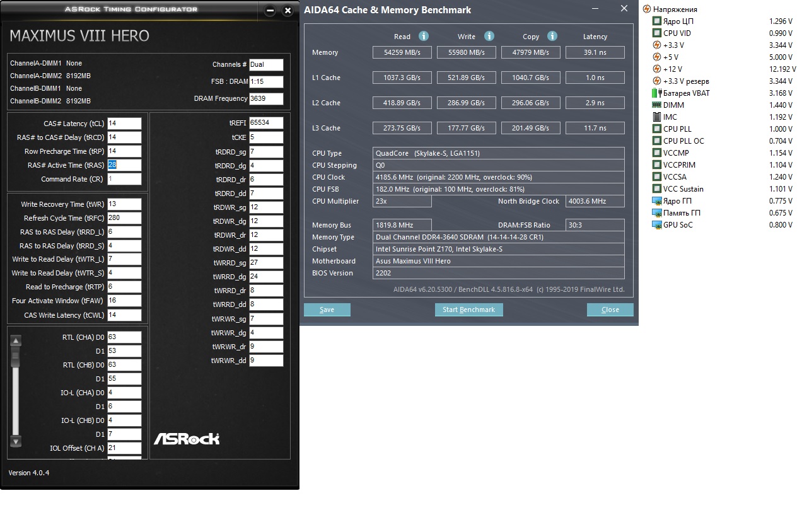Screen dimensions: 802x532
Task: Click the tCKE value field
Action: [266, 137]
